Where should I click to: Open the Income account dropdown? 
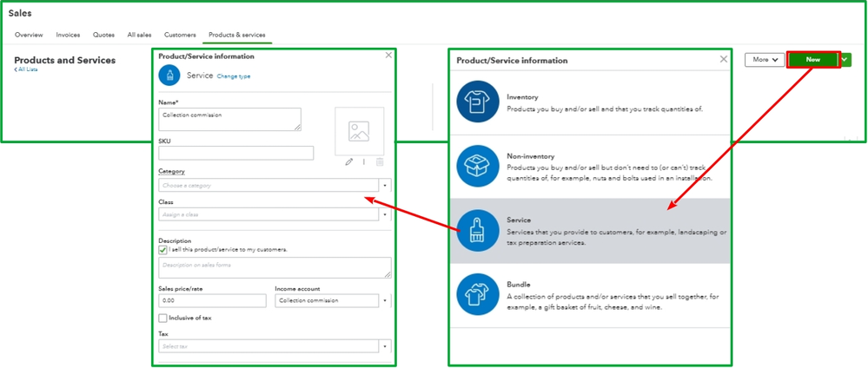(333, 300)
